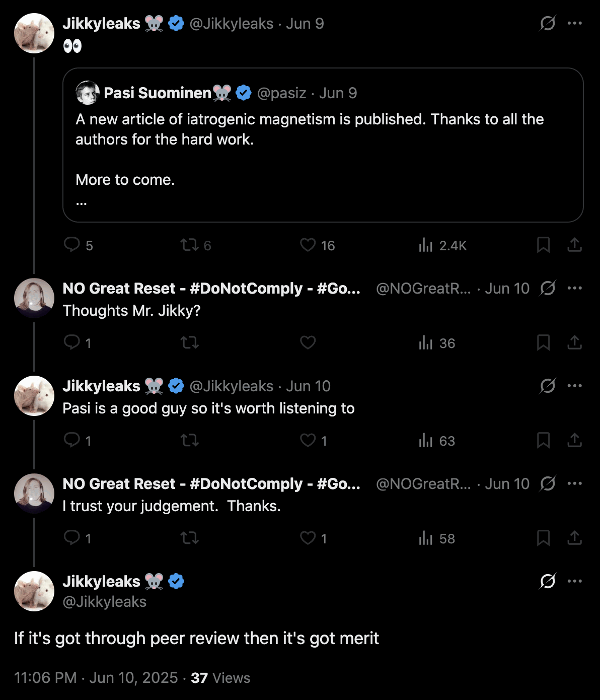
Task: Open the quoted Pasi Suominen article post
Action: click(322, 151)
